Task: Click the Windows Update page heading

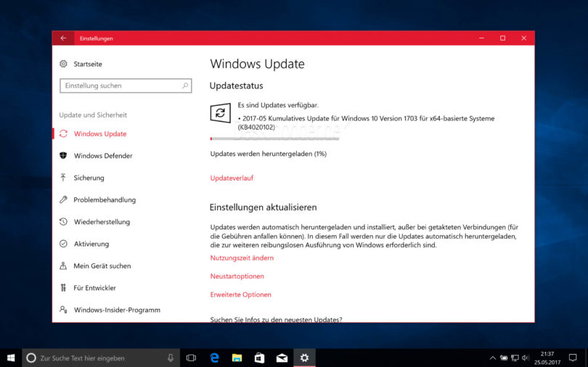Action: coord(257,64)
